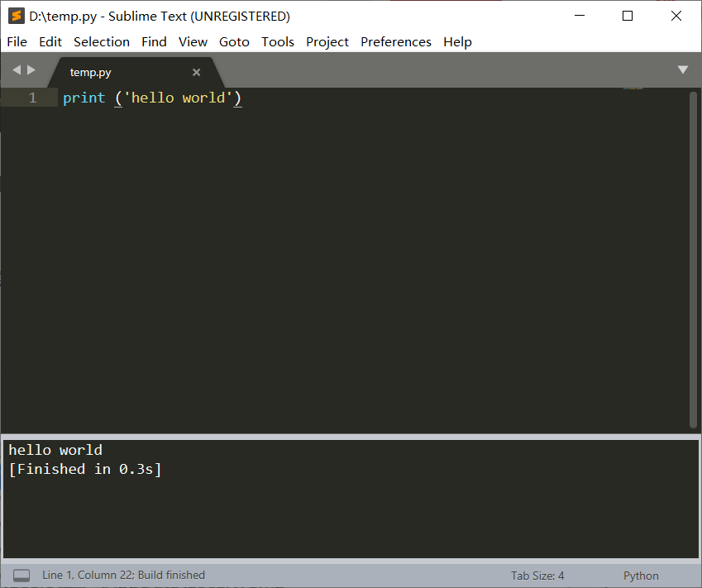Screen dimensions: 702x588
Task: Click the [Finished in 0.3s] output line
Action: click(x=85, y=469)
